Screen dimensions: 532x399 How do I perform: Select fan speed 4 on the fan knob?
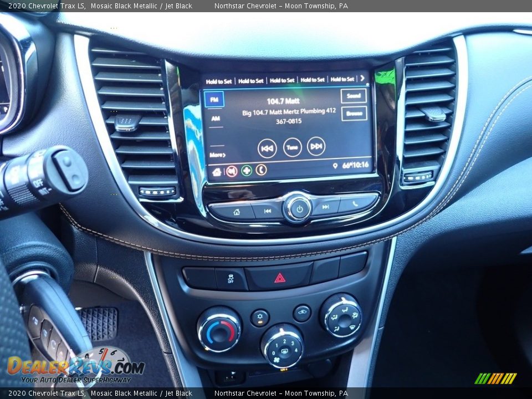[296, 350]
